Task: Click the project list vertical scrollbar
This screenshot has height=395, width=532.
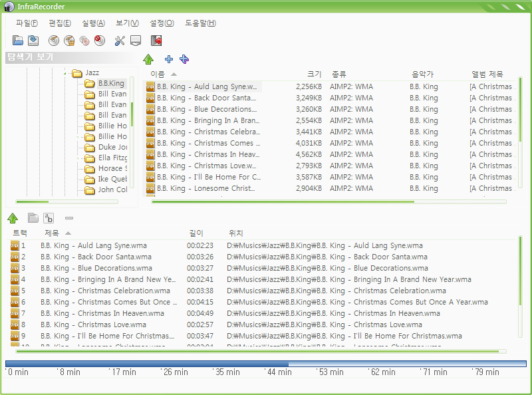Action: (x=520, y=287)
